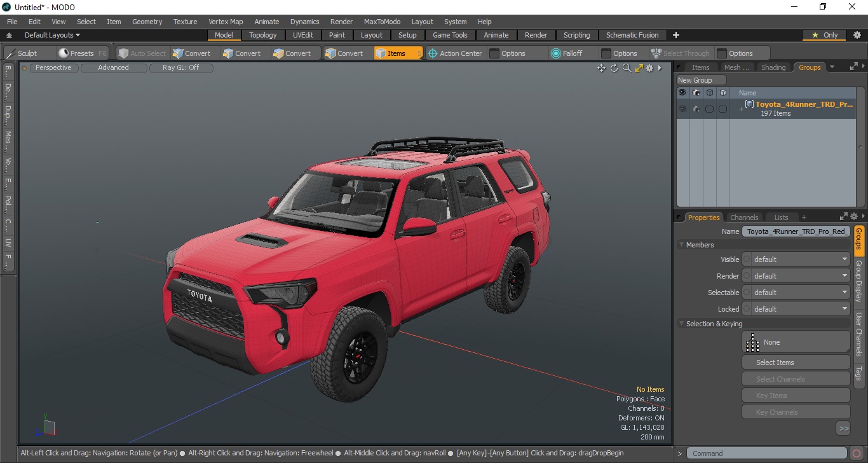Click the None selection set icon button

tap(796, 342)
